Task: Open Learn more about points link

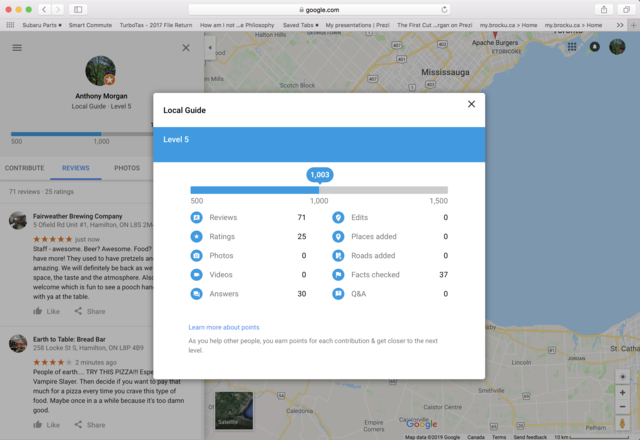Action: click(224, 327)
